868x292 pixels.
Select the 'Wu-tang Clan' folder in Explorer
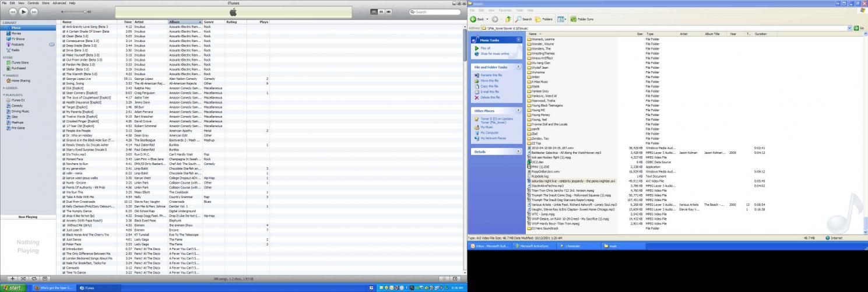pos(537,63)
